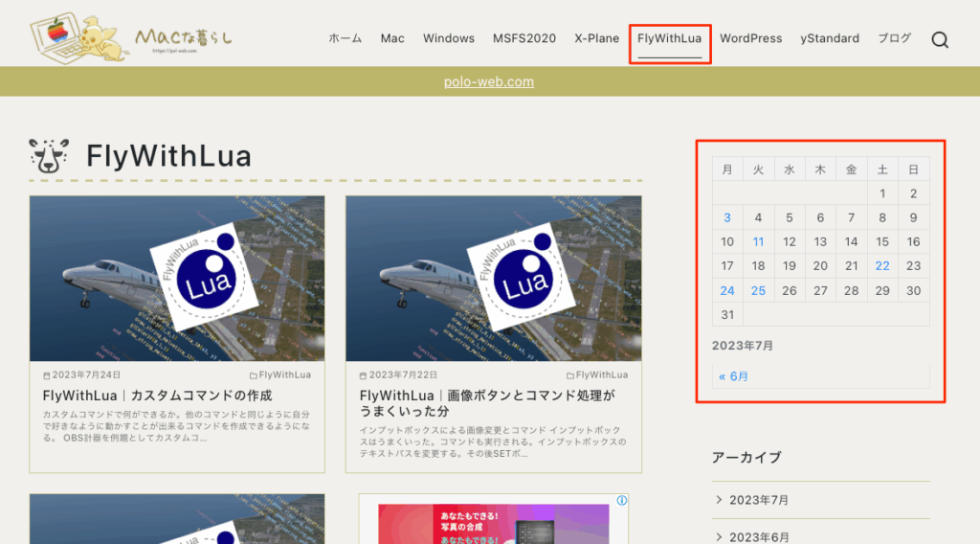The width and height of the screenshot is (980, 544).
Task: Click the excerpt text of カスタムコマンド post
Action: [176, 426]
